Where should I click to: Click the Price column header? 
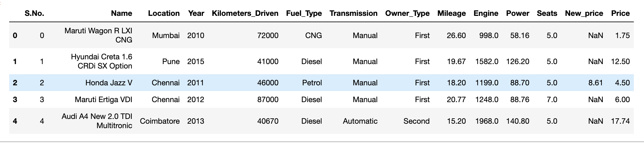point(620,13)
